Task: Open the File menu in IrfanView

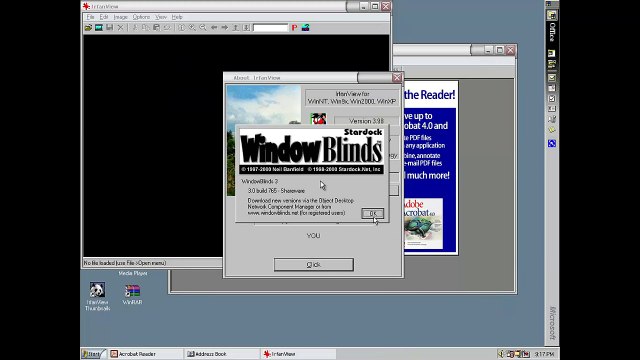Action: (90, 17)
